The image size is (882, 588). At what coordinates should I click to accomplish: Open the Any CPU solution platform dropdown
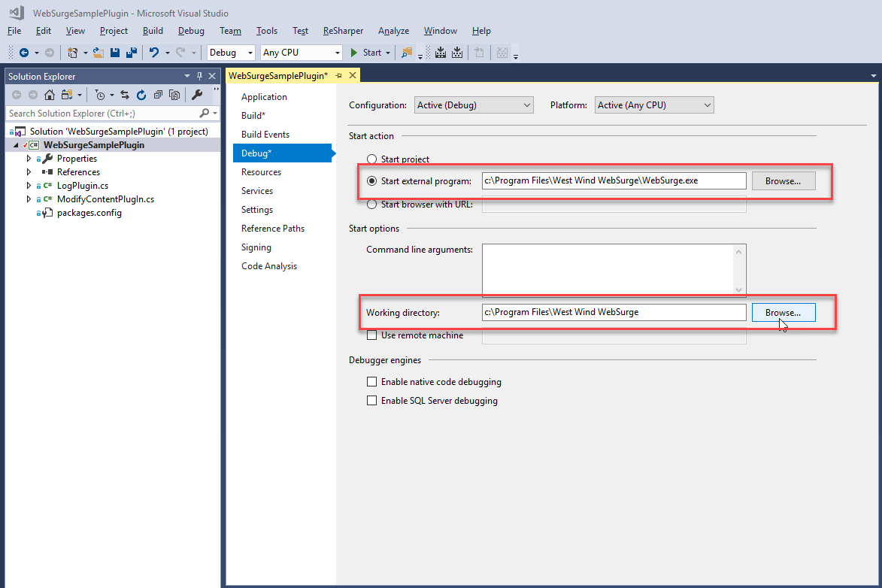pyautogui.click(x=302, y=53)
